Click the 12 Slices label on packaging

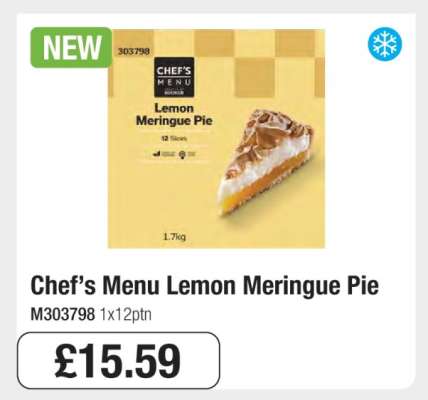(174, 138)
